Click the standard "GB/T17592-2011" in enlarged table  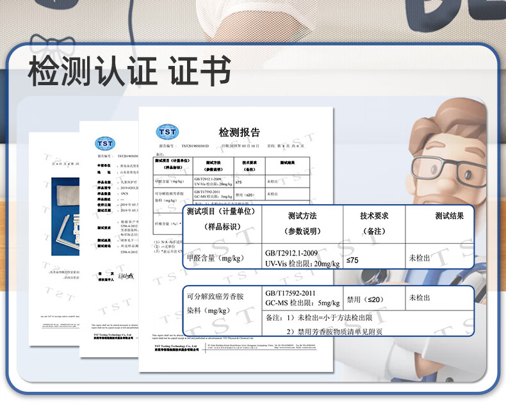pyautogui.click(x=290, y=293)
